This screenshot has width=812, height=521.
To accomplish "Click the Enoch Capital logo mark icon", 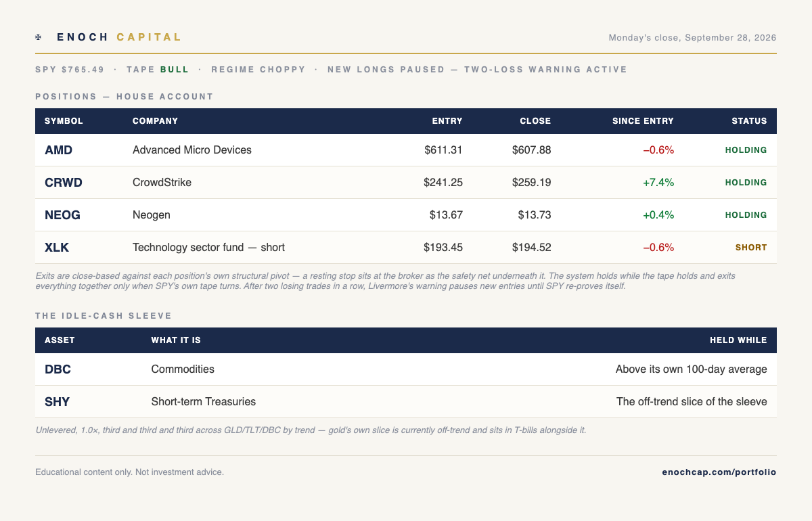I will tap(39, 37).
